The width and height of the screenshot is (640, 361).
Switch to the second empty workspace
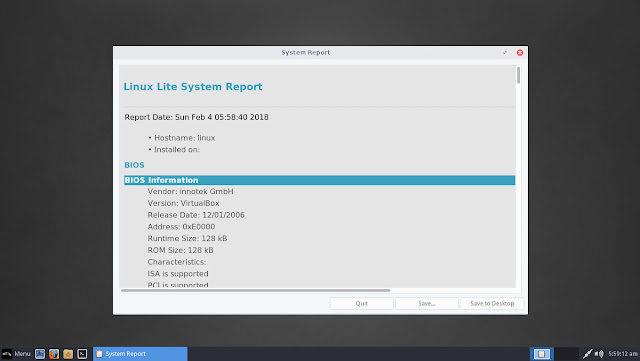coord(567,354)
